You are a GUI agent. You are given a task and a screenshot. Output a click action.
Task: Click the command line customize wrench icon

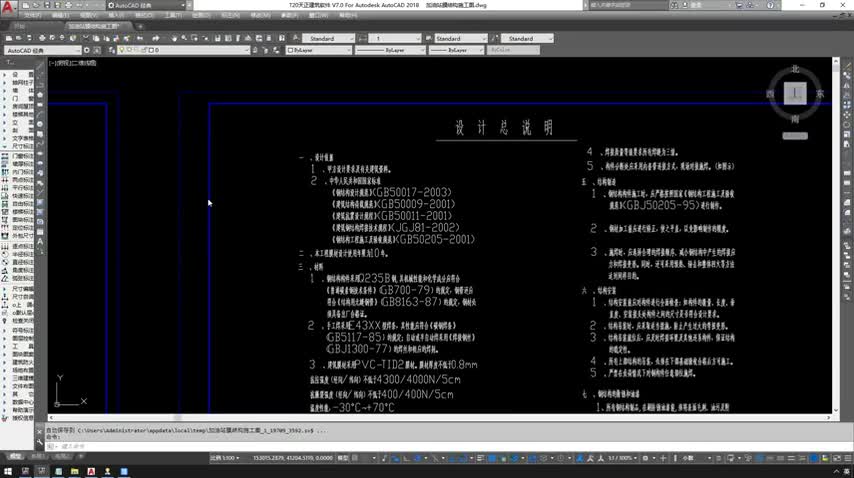pyautogui.click(x=40, y=442)
